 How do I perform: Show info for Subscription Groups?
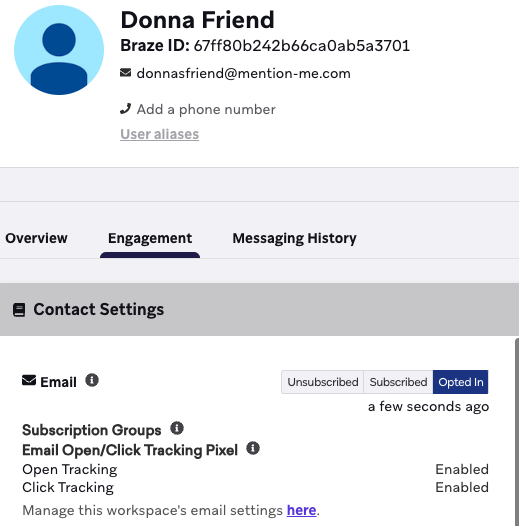(x=177, y=428)
